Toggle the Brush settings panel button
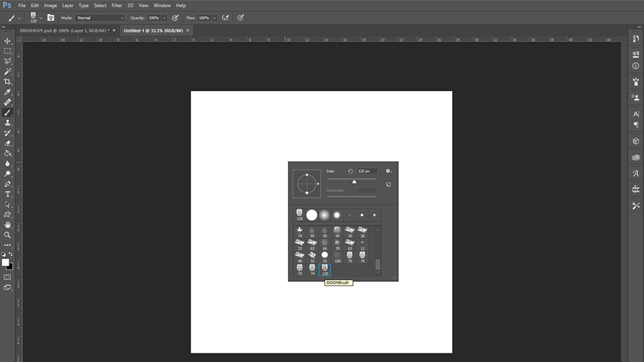The width and height of the screenshot is (644, 362). (50, 17)
